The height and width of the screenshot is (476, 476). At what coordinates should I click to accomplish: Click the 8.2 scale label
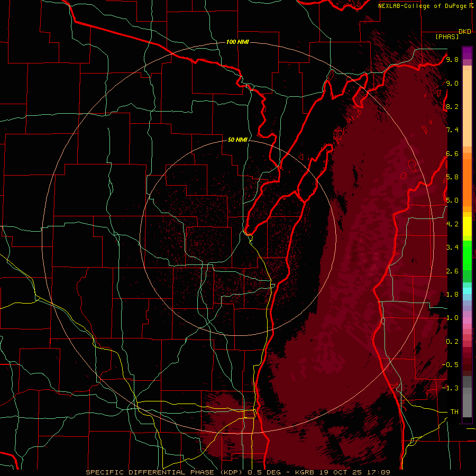452,107
